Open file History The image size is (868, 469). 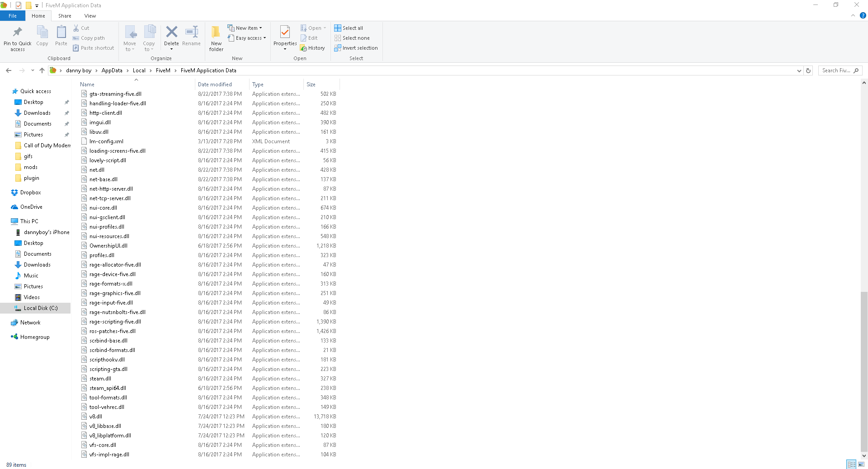312,48
